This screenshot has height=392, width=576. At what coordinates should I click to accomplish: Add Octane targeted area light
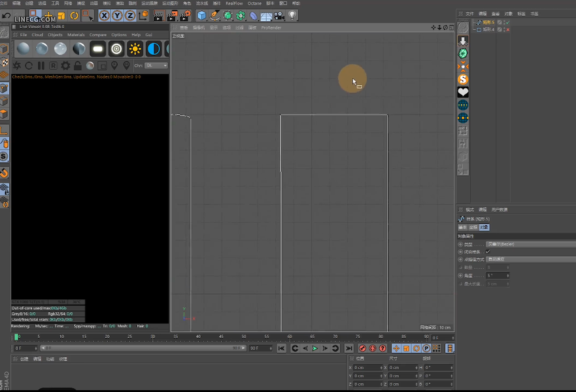pos(116,48)
